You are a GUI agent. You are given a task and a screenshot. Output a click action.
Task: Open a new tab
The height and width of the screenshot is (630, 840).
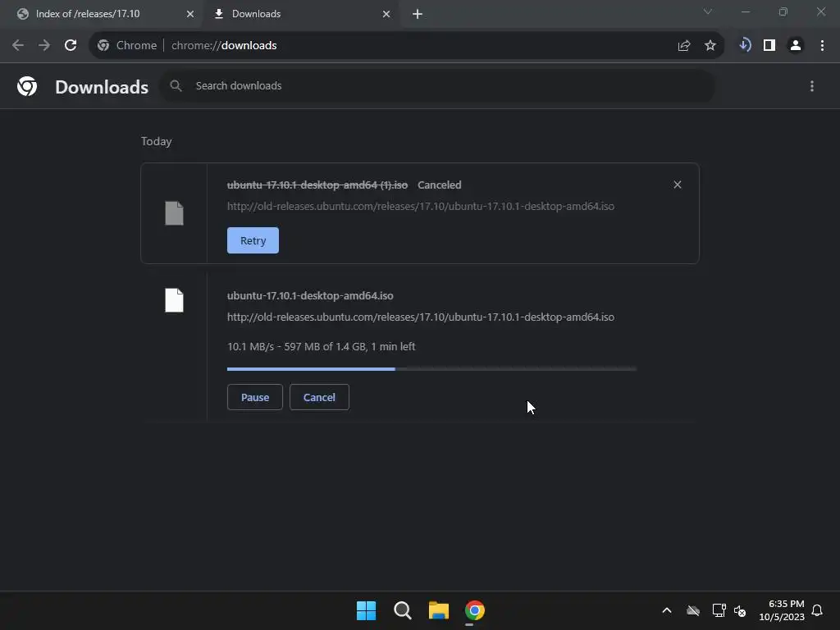(x=418, y=14)
